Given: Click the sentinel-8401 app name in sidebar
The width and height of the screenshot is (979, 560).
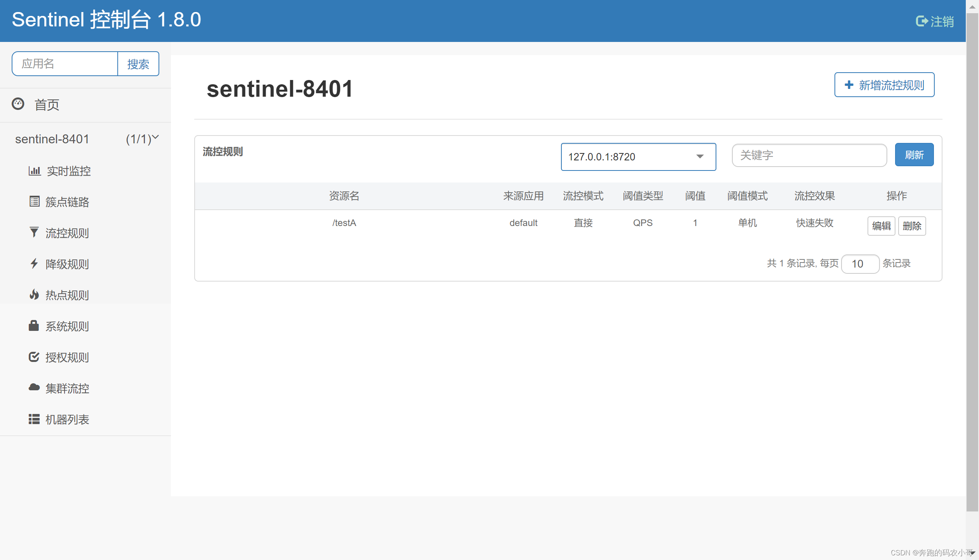Looking at the screenshot, I should (x=52, y=139).
